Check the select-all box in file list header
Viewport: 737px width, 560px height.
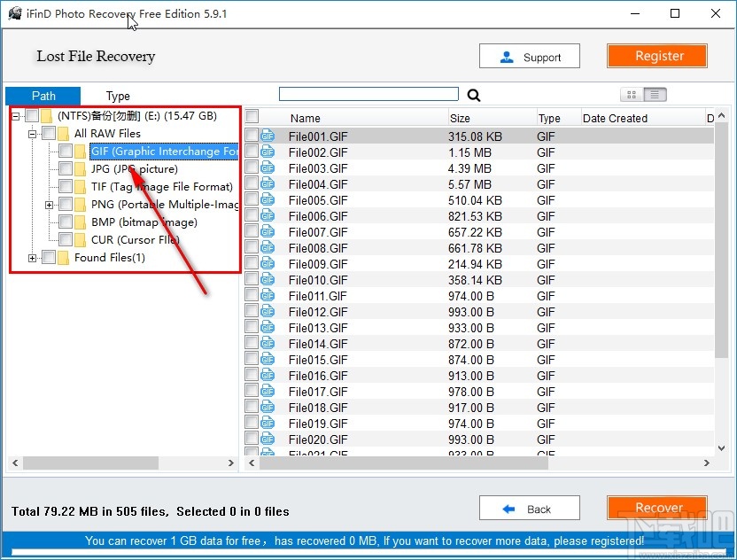(252, 116)
